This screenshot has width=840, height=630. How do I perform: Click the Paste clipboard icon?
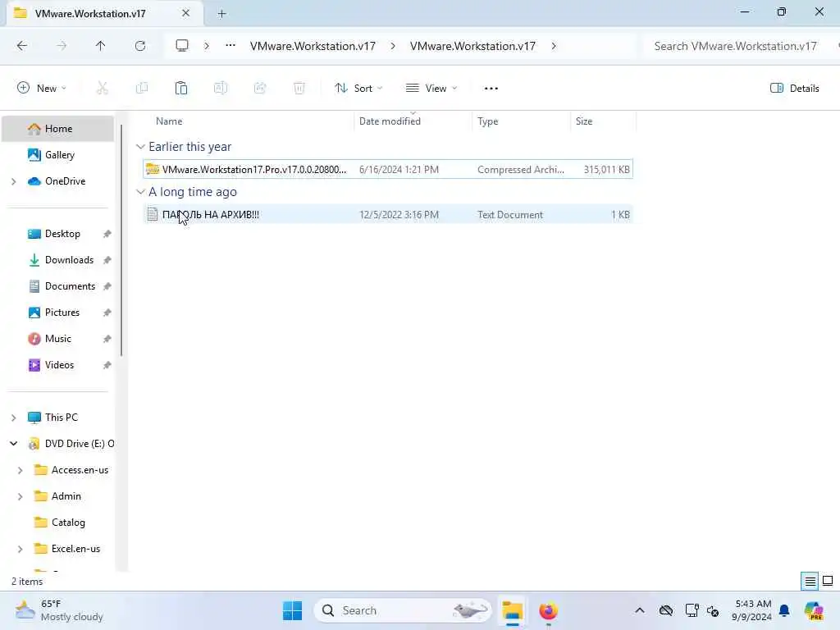[181, 89]
